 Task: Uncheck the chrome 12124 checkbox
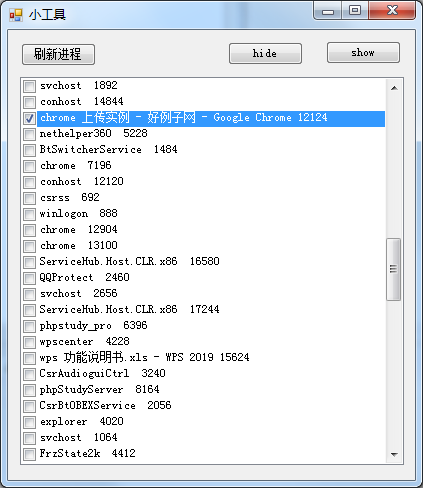[29, 118]
